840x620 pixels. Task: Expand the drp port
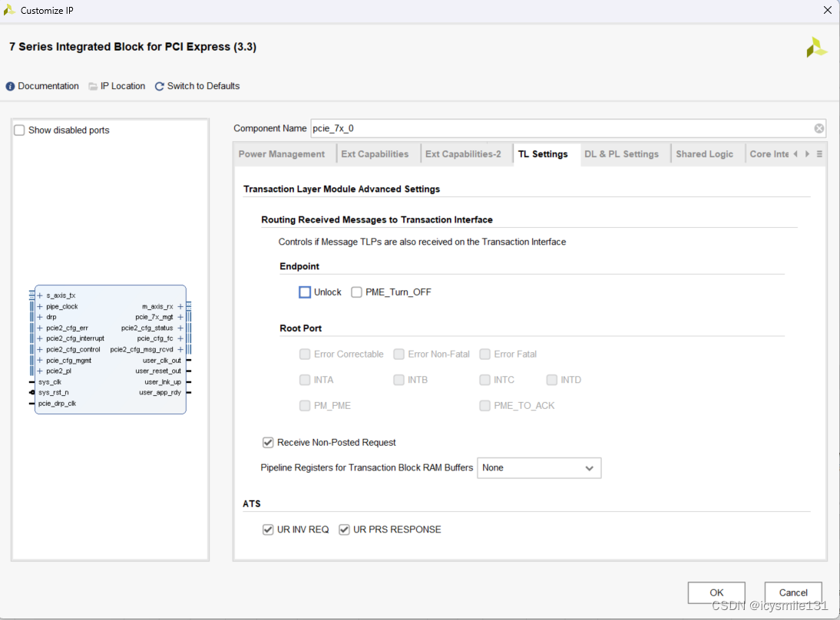pos(40,317)
